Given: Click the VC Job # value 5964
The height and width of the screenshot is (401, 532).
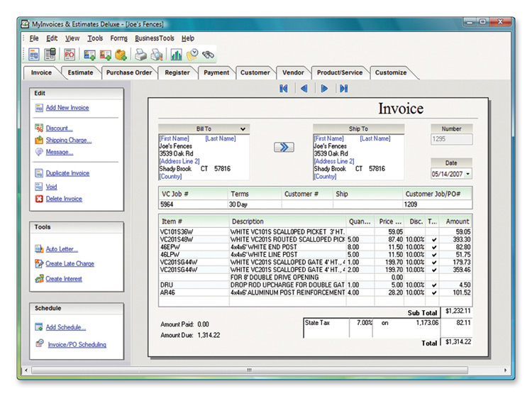Looking at the screenshot, I should 193,204.
